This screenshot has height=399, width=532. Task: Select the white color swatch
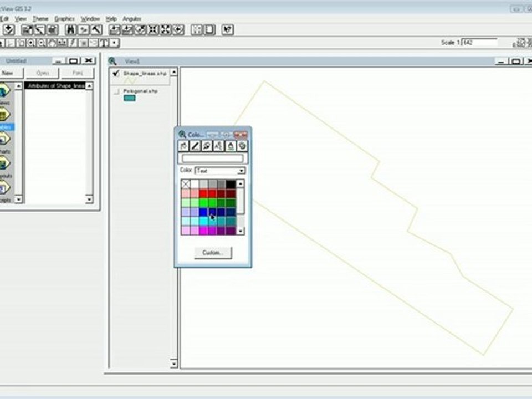coord(195,184)
